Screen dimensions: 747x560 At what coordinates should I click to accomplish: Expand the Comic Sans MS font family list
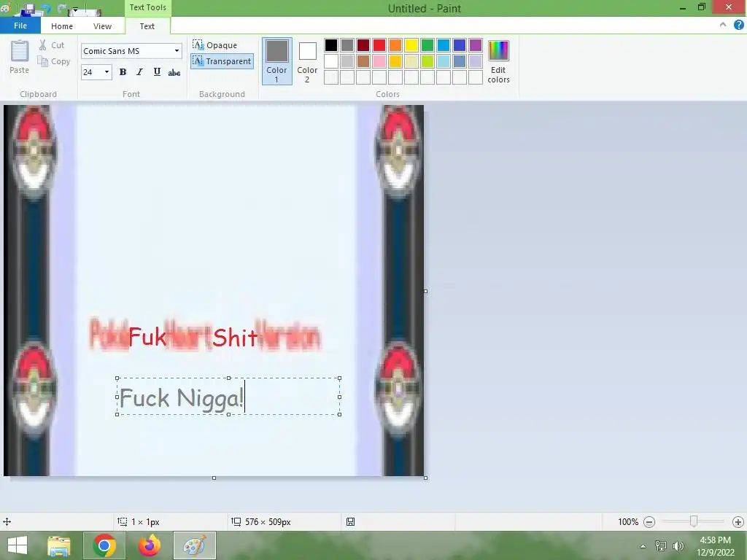[177, 51]
